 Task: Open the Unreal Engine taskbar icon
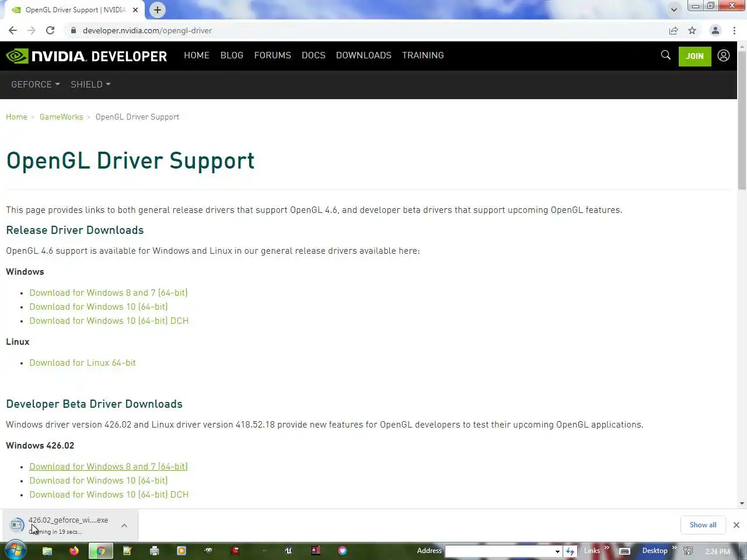(288, 551)
